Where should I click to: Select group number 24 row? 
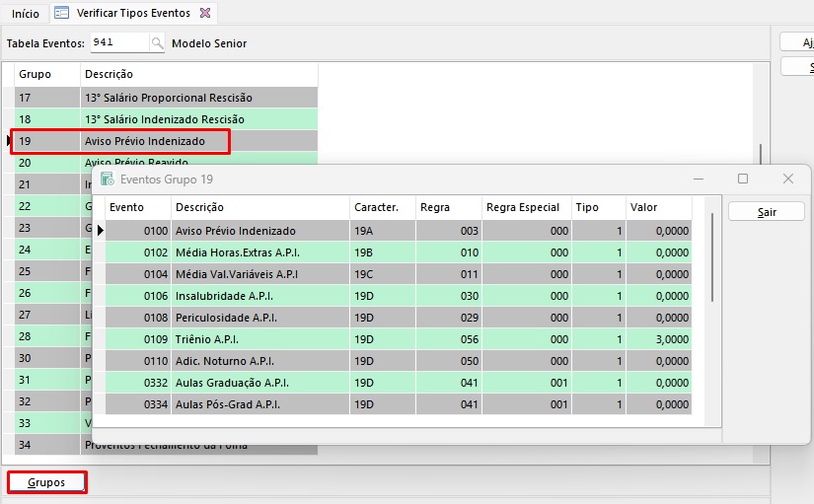click(47, 250)
